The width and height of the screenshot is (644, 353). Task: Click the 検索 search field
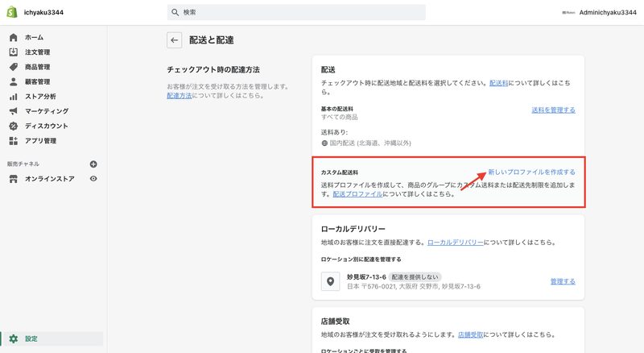point(296,12)
